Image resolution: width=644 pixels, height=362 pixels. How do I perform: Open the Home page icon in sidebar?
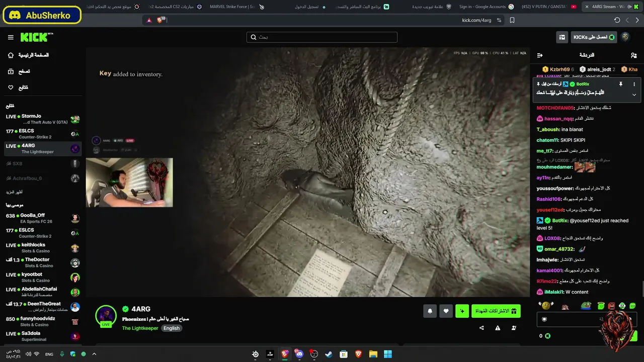pyautogui.click(x=11, y=55)
